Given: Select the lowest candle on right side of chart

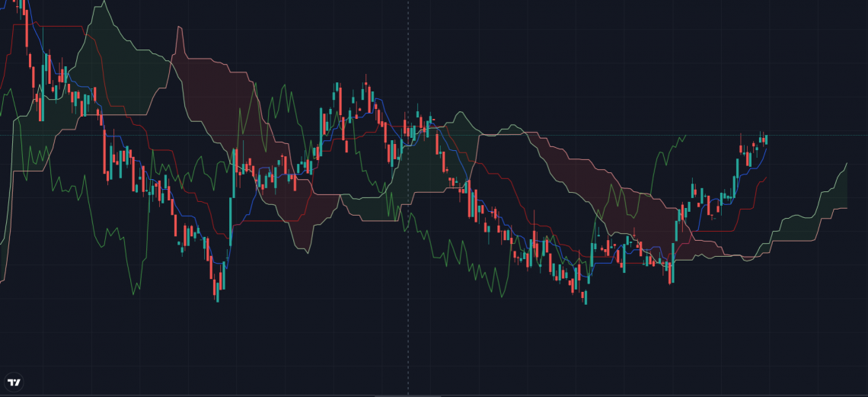Looking at the screenshot, I should [x=586, y=296].
